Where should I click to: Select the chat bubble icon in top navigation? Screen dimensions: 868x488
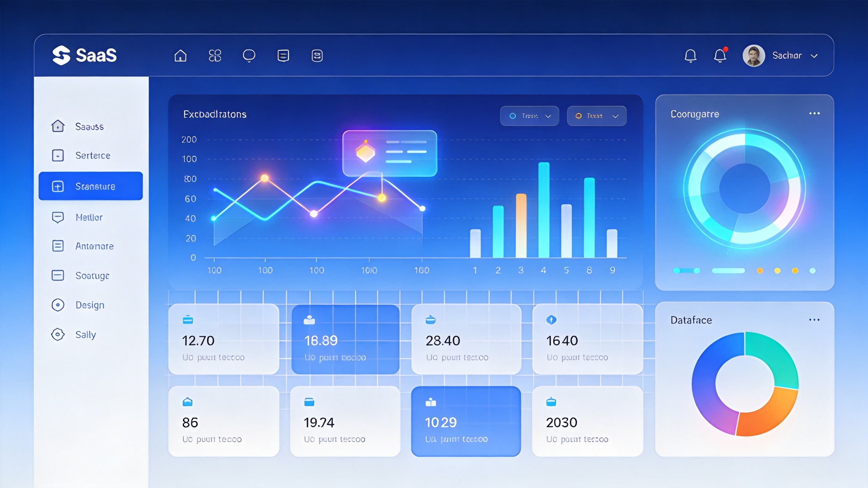click(x=249, y=56)
